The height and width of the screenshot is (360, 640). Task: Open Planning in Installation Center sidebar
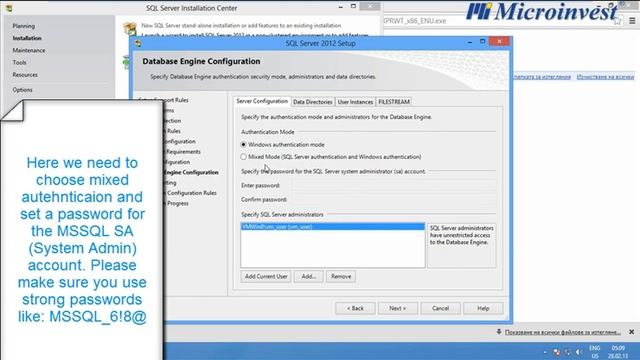tap(23, 26)
